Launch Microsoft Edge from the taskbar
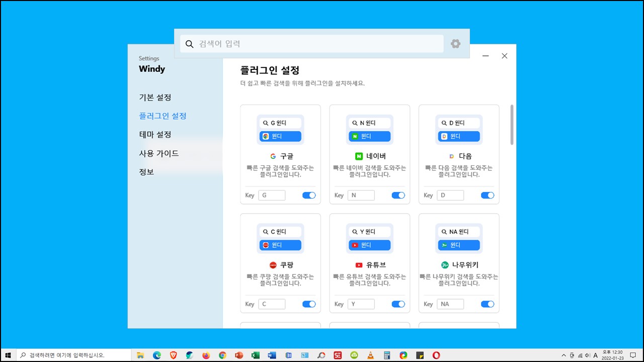This screenshot has width=644, height=362. coord(156,355)
